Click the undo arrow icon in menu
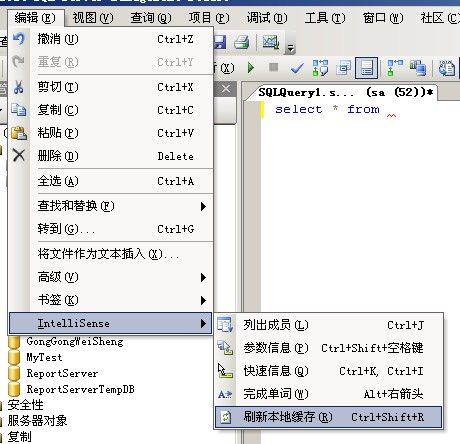The width and height of the screenshot is (460, 444). point(19,39)
